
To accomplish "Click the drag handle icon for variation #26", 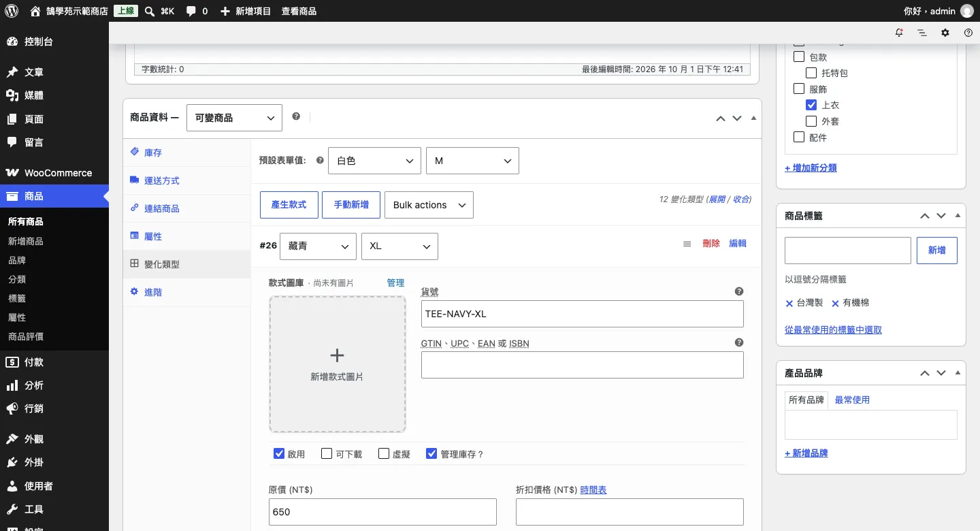I will (687, 244).
